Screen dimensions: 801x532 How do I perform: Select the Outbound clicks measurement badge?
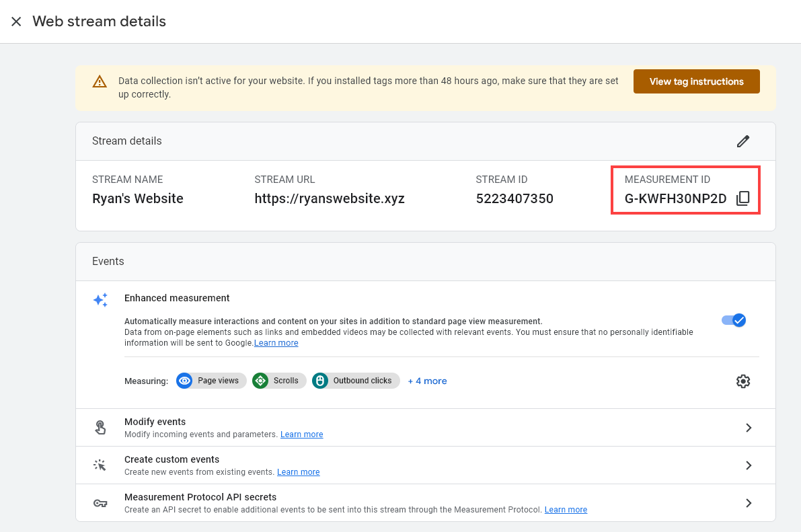[x=355, y=381]
